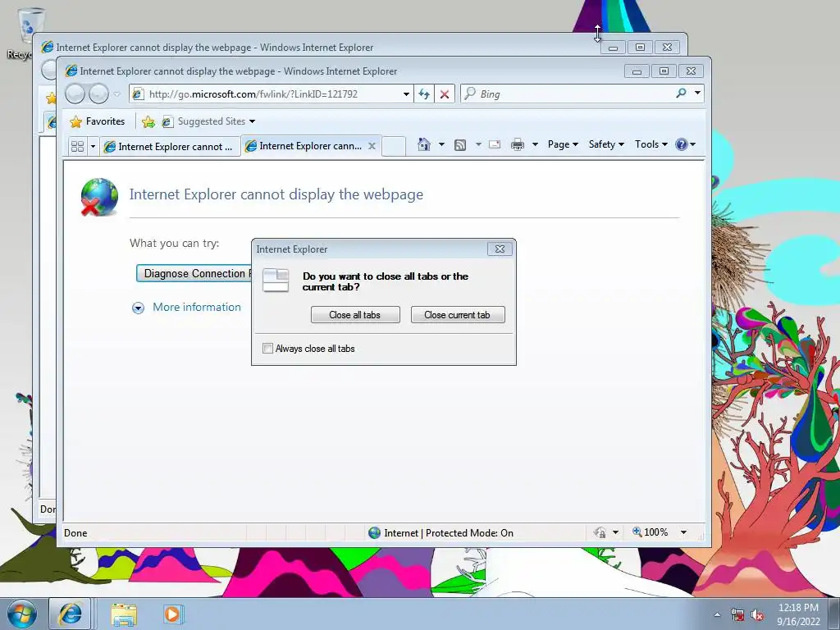Open Windows Media Player from taskbar

point(172,614)
